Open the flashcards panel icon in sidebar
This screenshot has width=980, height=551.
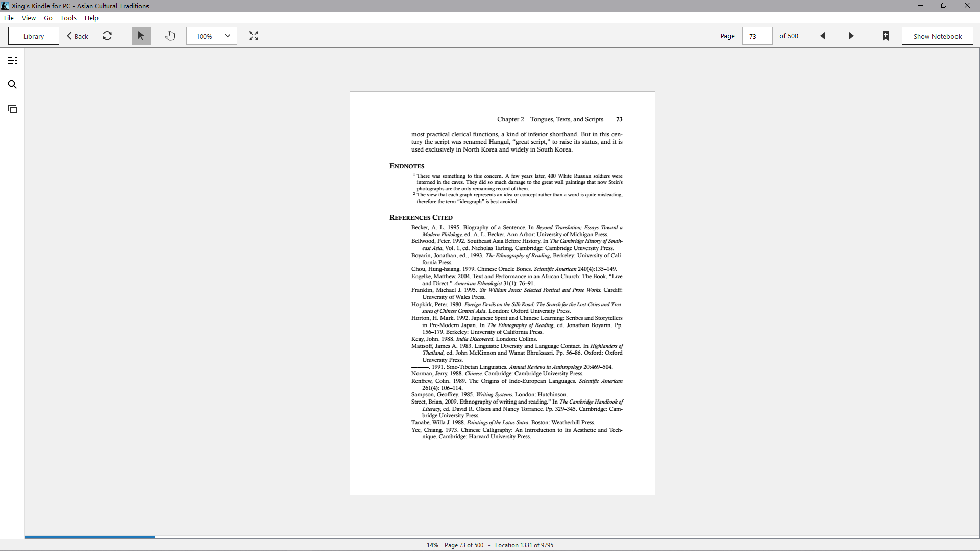(12, 109)
